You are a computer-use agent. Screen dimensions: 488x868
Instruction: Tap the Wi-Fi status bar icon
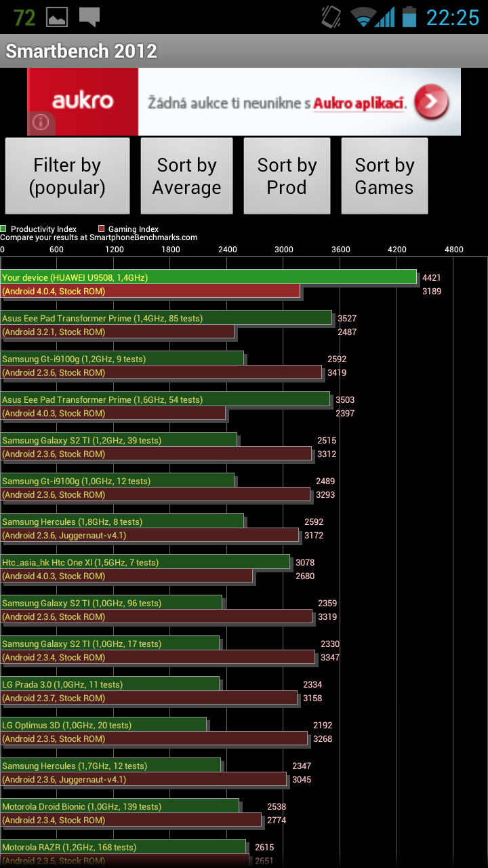(363, 17)
